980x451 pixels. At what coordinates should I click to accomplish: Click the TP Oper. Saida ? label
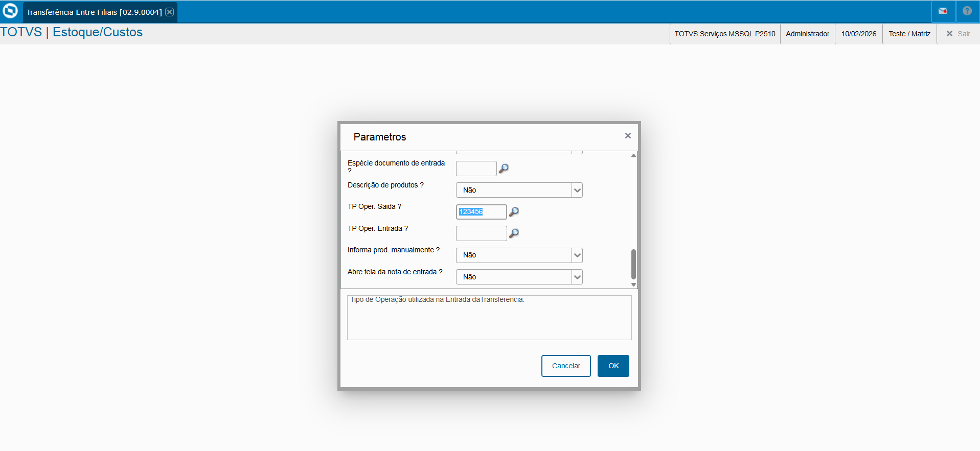374,206
